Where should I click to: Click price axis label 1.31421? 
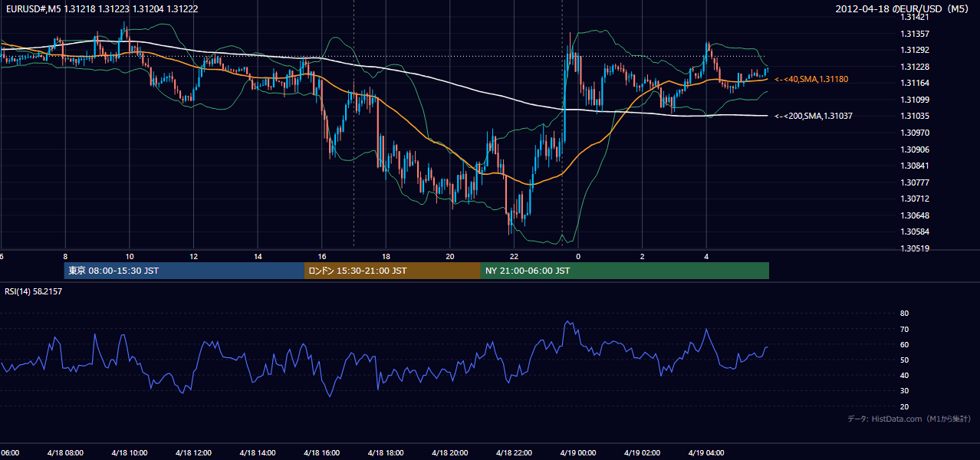[914, 17]
